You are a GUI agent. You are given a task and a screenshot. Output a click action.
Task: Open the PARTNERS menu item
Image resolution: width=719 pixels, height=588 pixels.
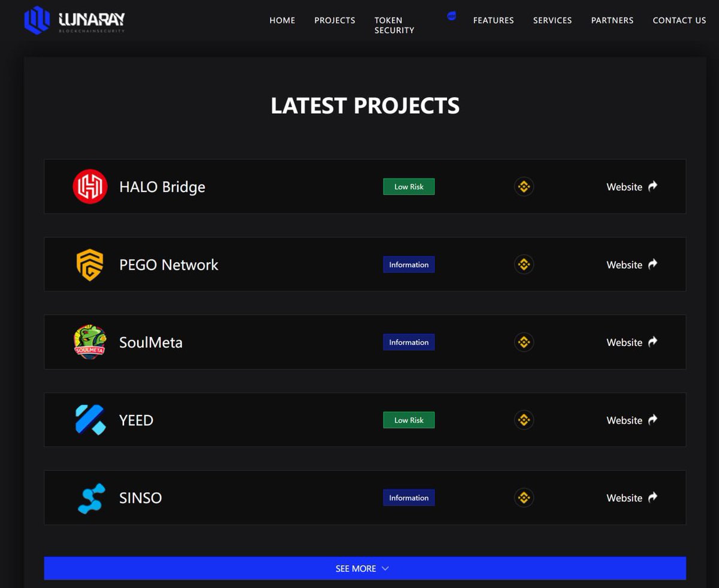(612, 20)
